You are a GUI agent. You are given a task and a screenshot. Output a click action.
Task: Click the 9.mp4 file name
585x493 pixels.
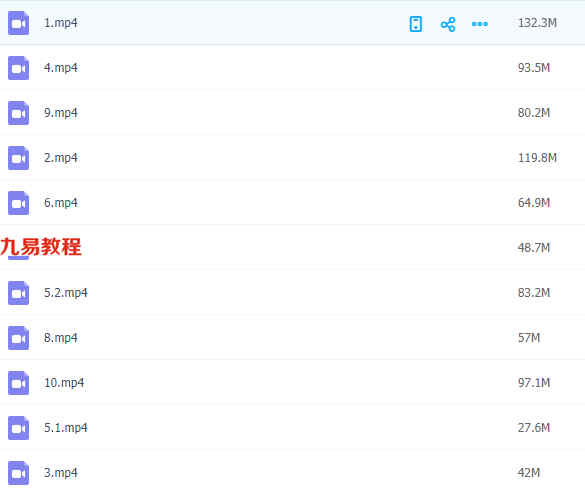coord(61,113)
